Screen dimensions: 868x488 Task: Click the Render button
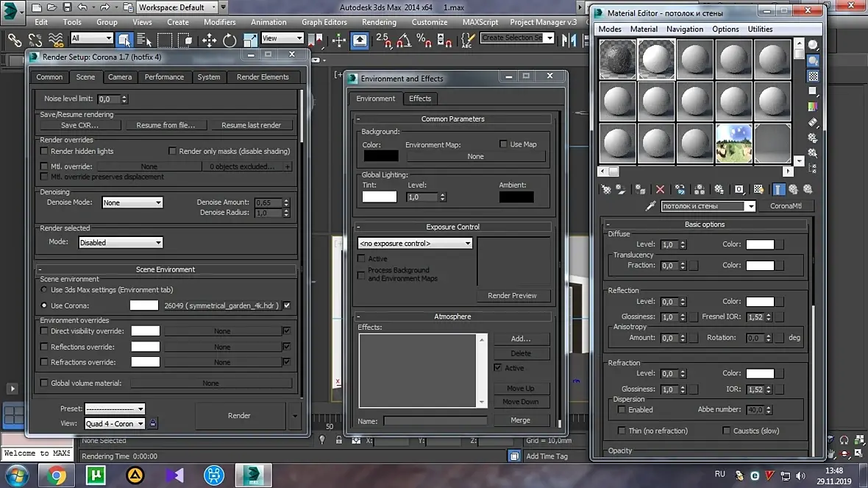point(239,416)
